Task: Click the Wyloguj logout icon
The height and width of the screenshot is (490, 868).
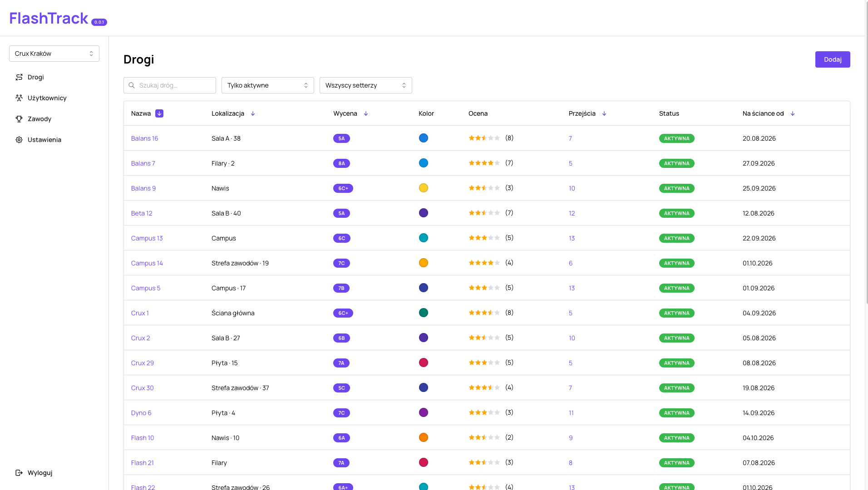Action: pos(19,473)
